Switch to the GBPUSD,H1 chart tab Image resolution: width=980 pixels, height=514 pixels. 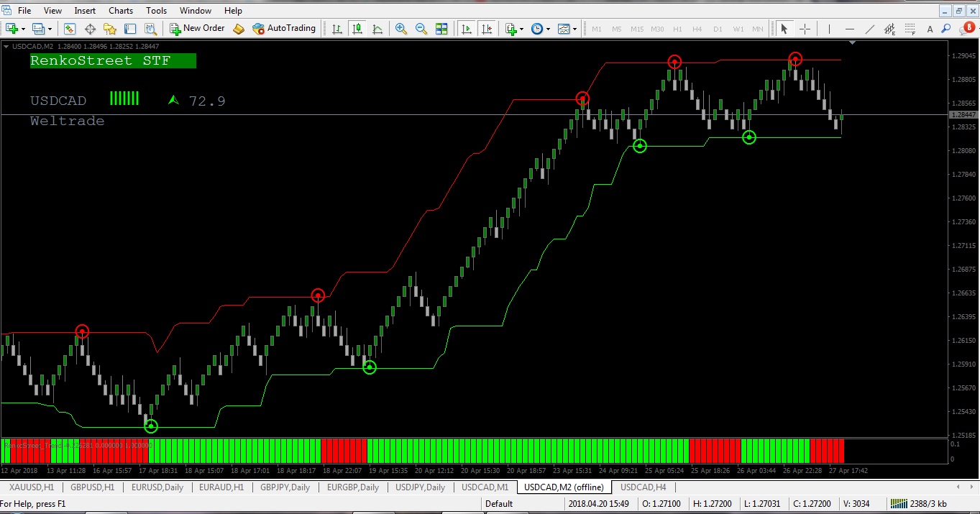pos(92,487)
